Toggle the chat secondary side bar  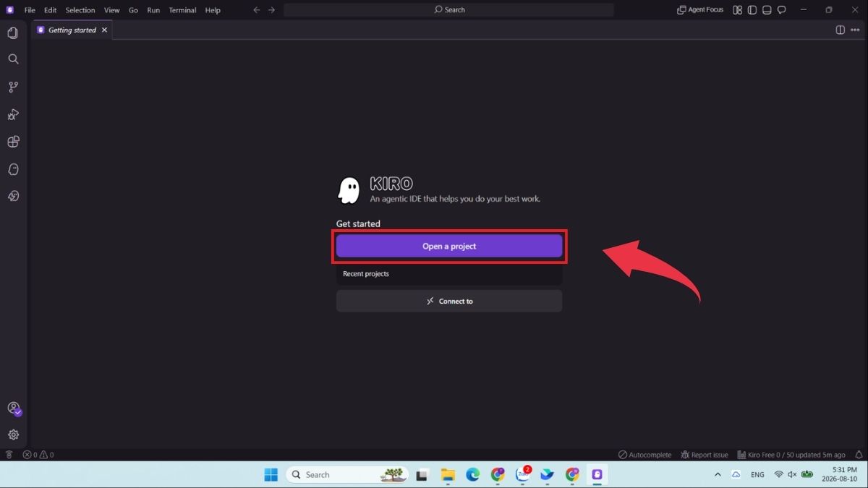click(782, 10)
